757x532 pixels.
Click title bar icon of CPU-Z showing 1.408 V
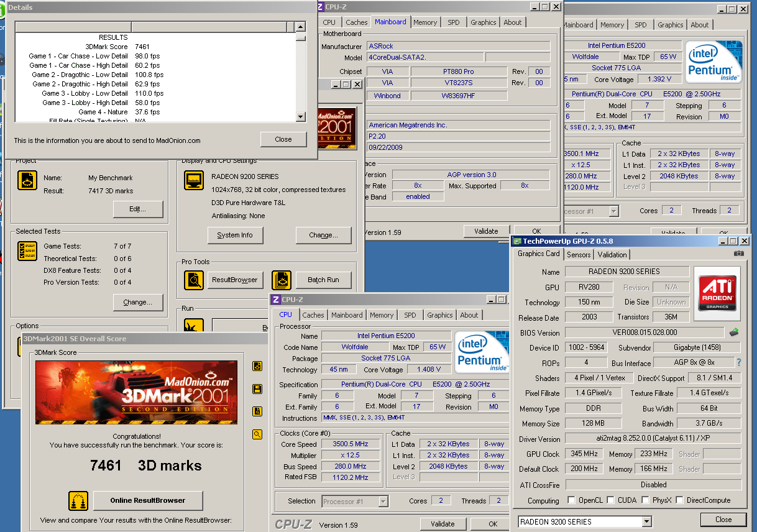point(276,300)
